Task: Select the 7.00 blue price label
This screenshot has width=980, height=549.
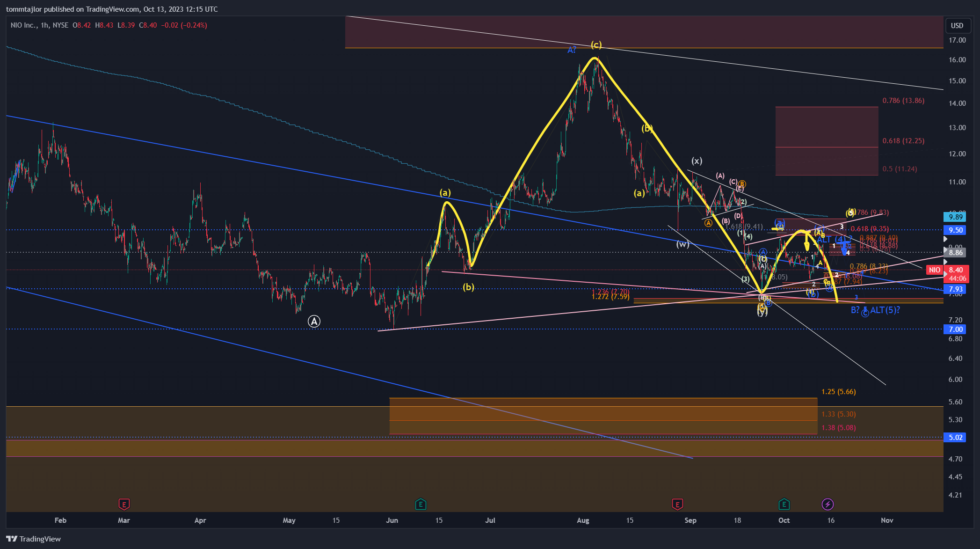Action: 956,329
